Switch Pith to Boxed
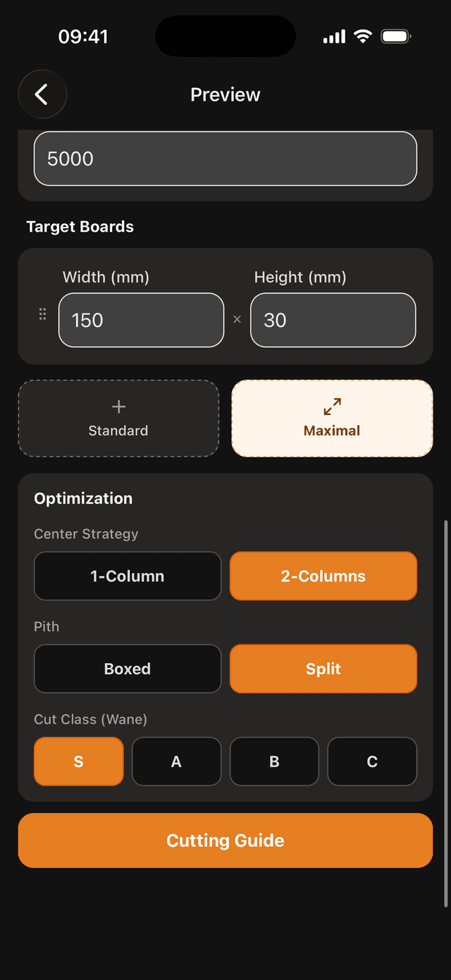 pyautogui.click(x=127, y=669)
